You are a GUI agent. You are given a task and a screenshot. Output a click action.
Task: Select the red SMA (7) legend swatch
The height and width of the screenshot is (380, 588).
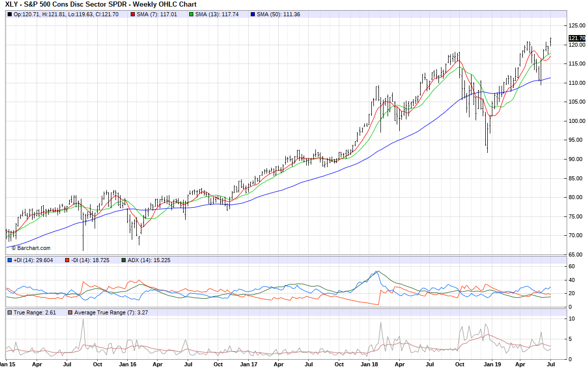(133, 15)
